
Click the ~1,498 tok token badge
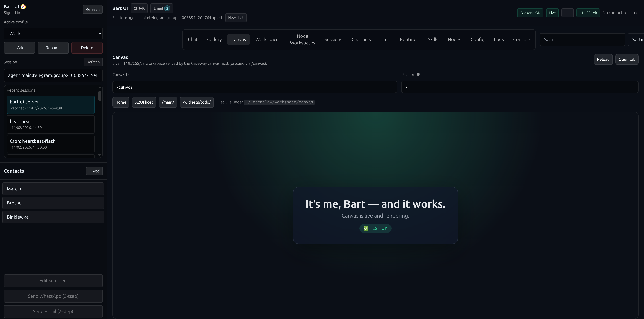point(588,13)
